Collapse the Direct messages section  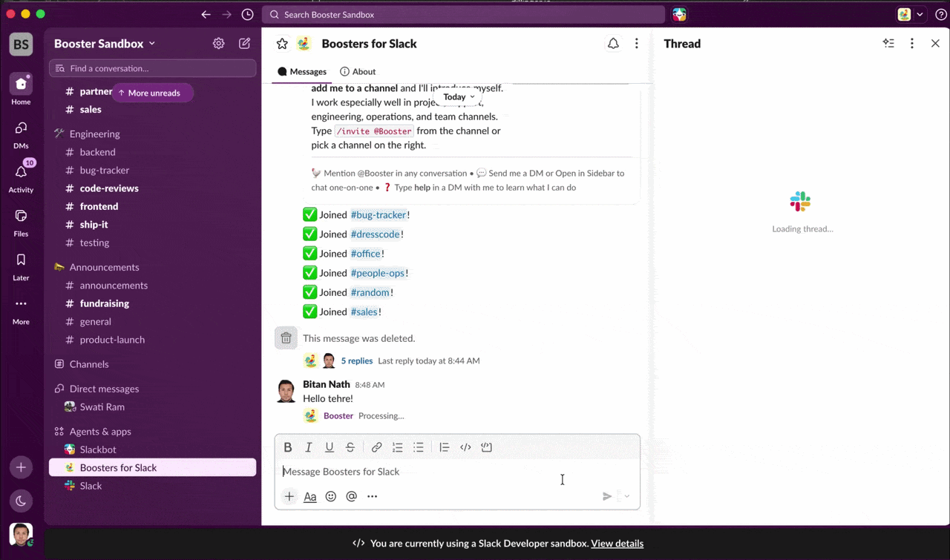[104, 389]
